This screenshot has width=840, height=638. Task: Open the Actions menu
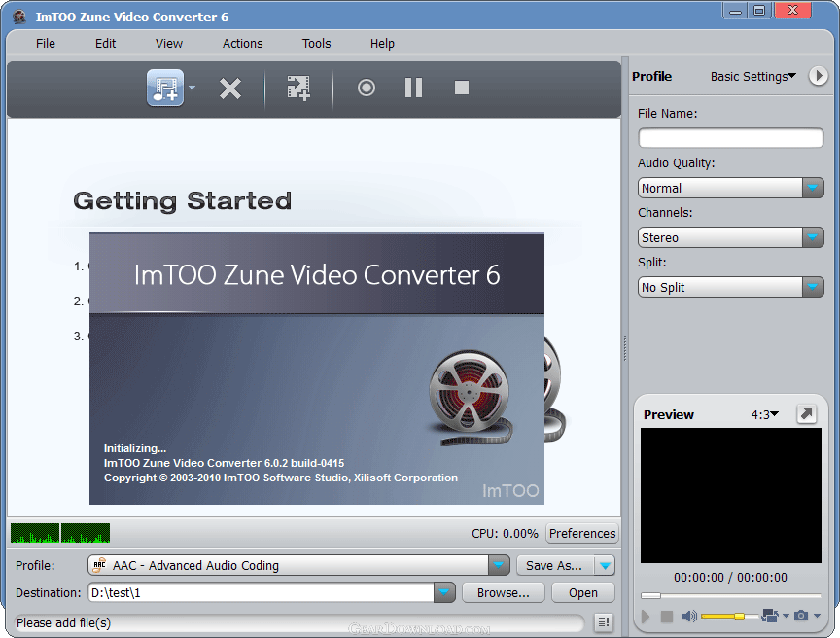point(243,44)
